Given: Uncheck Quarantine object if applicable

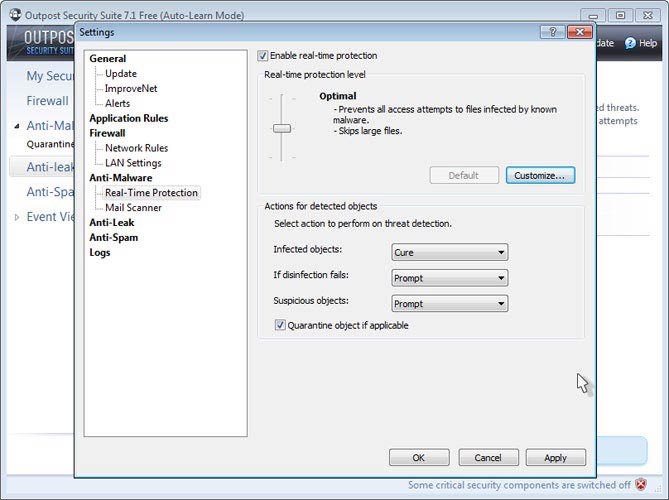Looking at the screenshot, I should click(x=280, y=325).
